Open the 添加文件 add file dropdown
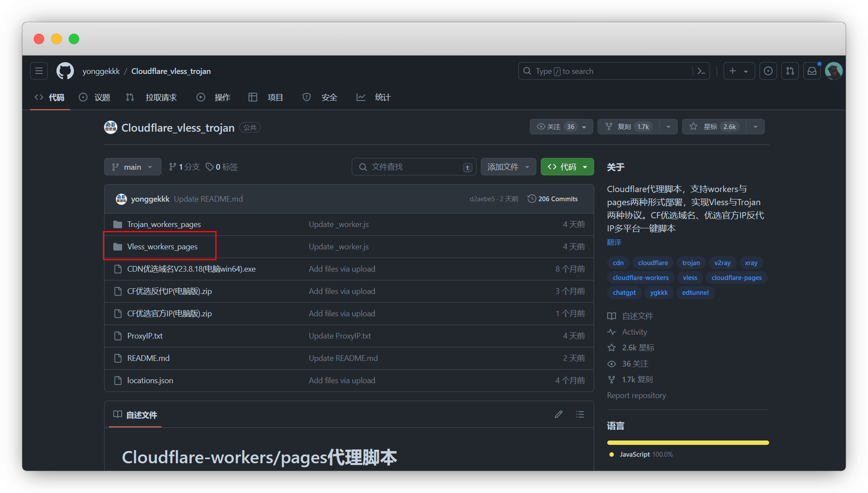This screenshot has width=868, height=493. pyautogui.click(x=508, y=167)
